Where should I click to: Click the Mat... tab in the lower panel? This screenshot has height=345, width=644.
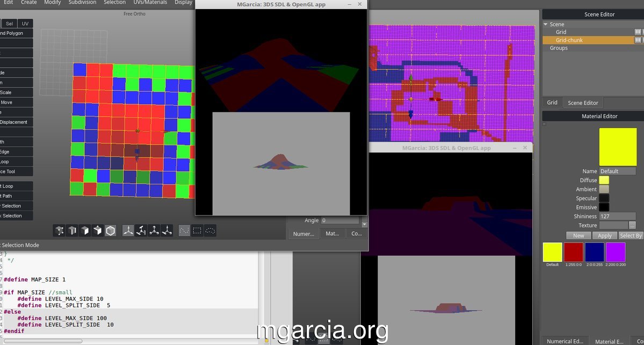(x=332, y=234)
